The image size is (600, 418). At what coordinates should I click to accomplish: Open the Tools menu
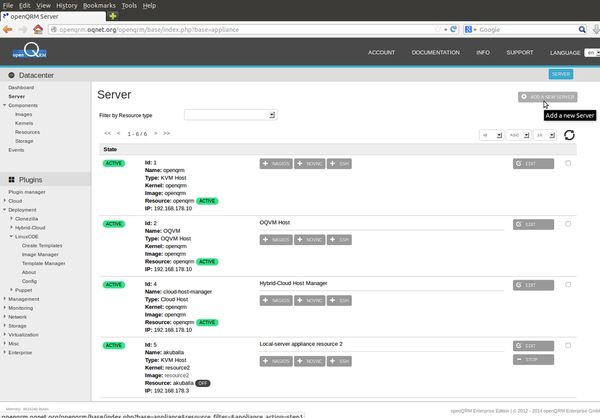click(129, 5)
